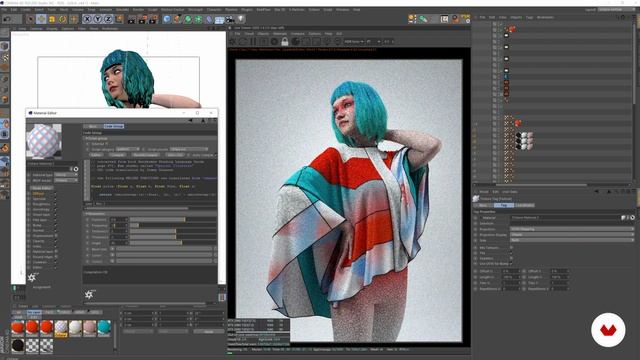The image size is (640, 360).
Task: Click Diffuse channel in Material Editor list
Action: click(x=38, y=193)
